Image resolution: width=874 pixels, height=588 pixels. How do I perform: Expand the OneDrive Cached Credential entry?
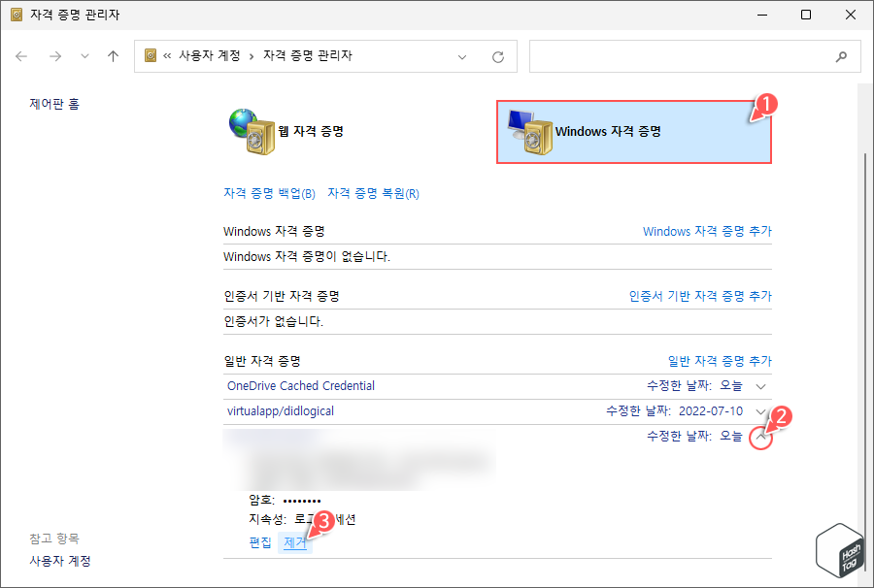pyautogui.click(x=761, y=385)
